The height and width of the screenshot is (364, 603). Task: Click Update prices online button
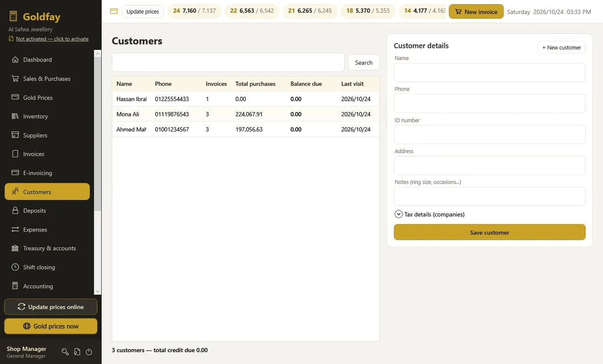[51, 307]
